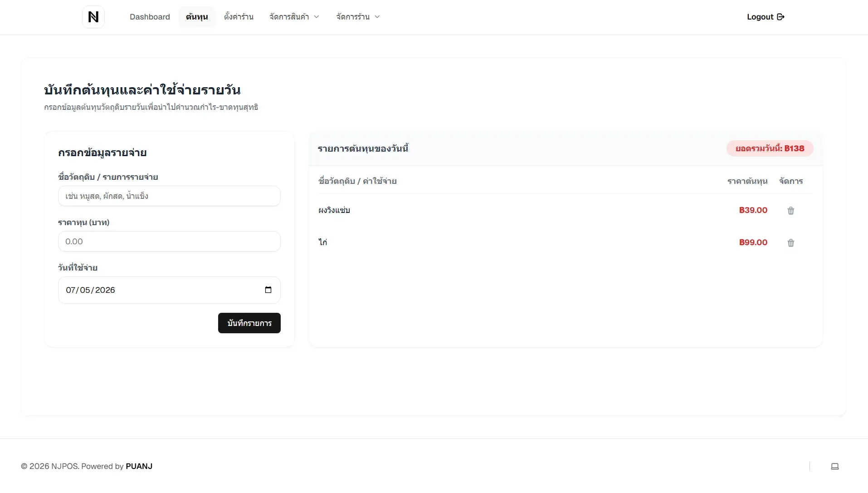
Task: Select the ต้นทุน nav tab
Action: [x=197, y=17]
